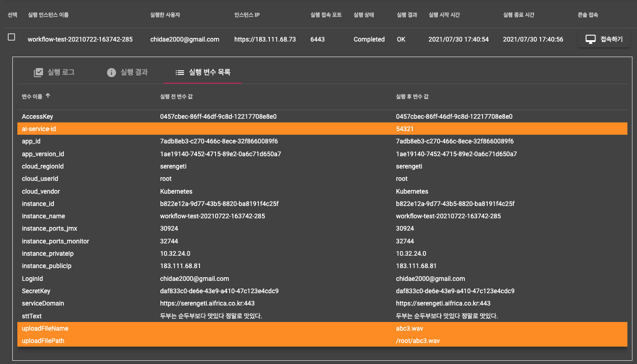Viewport: 637px width, 364px height.
Task: Click the 실행 후 변수 값 column header
Action: pyautogui.click(x=412, y=97)
